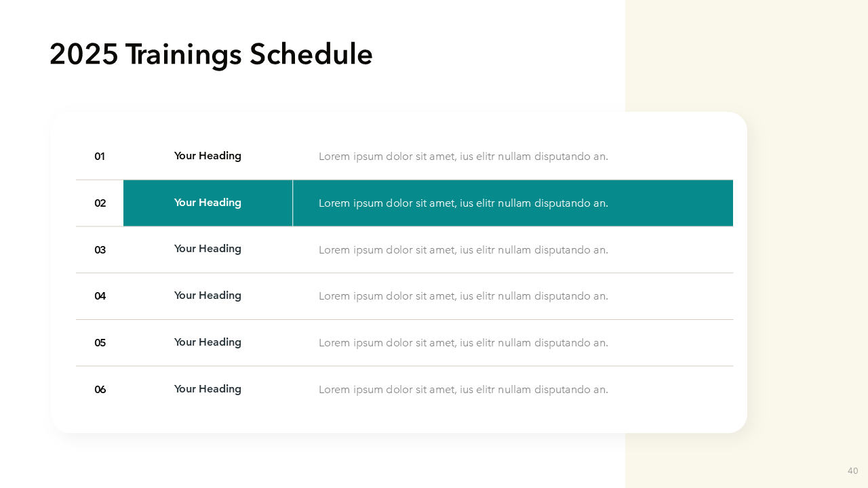This screenshot has width=868, height=488.
Task: Click row number 05
Action: click(x=100, y=343)
